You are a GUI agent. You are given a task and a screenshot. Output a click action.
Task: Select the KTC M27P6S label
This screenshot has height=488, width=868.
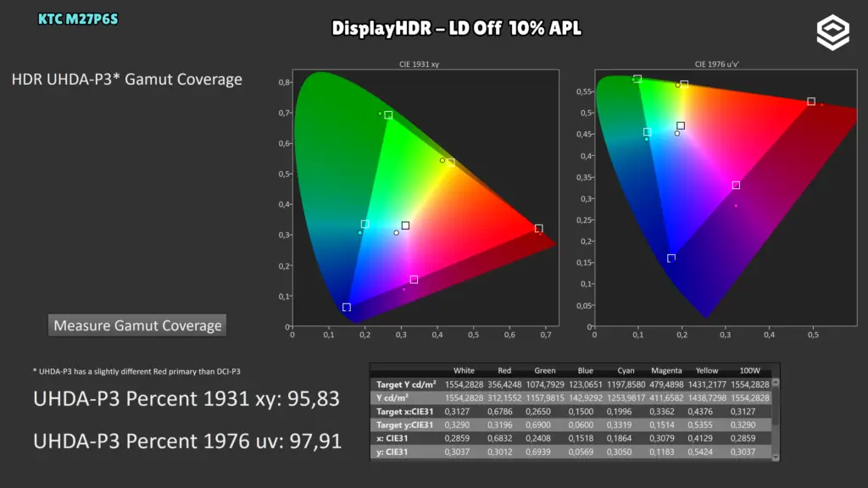(77, 19)
